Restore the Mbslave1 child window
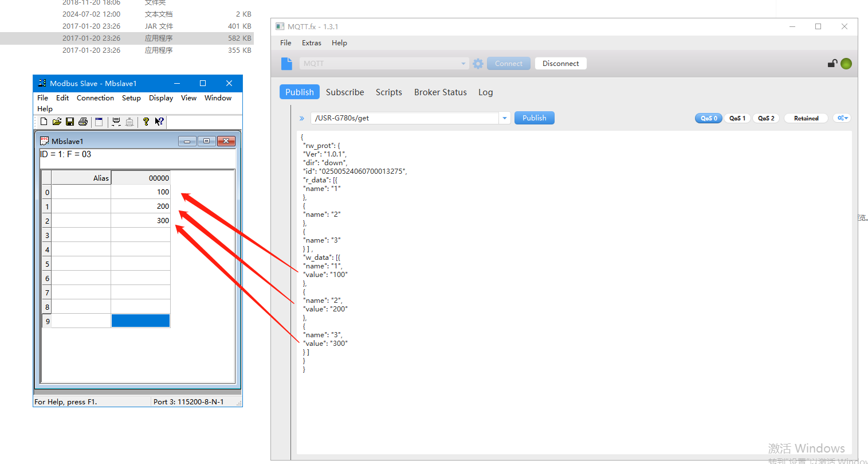868x464 pixels. tap(207, 141)
